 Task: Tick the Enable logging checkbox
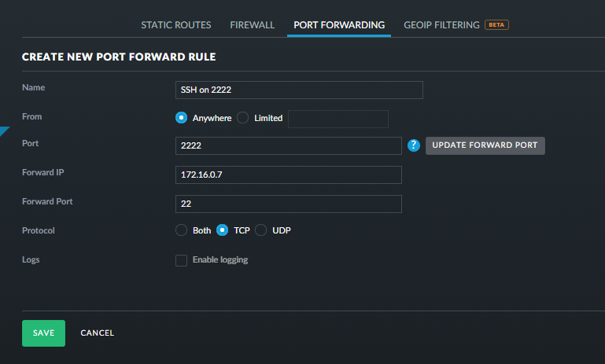(x=181, y=260)
